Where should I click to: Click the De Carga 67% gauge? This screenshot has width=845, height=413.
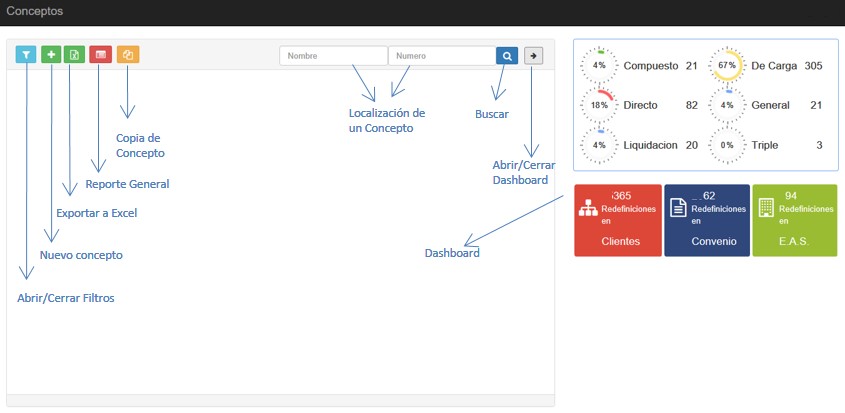click(x=727, y=65)
